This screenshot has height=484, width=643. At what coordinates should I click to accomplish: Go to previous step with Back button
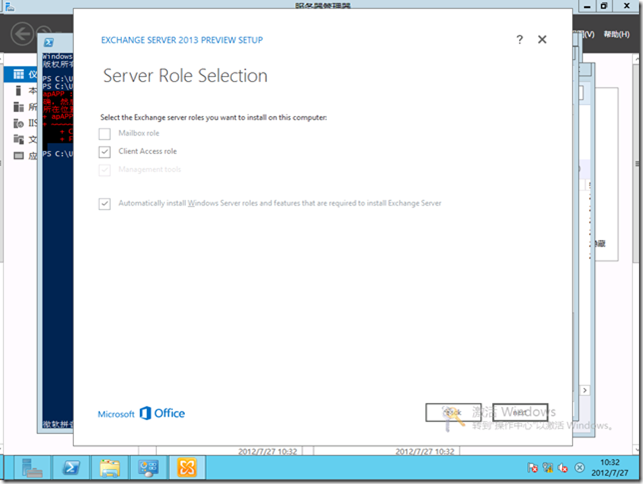click(453, 412)
